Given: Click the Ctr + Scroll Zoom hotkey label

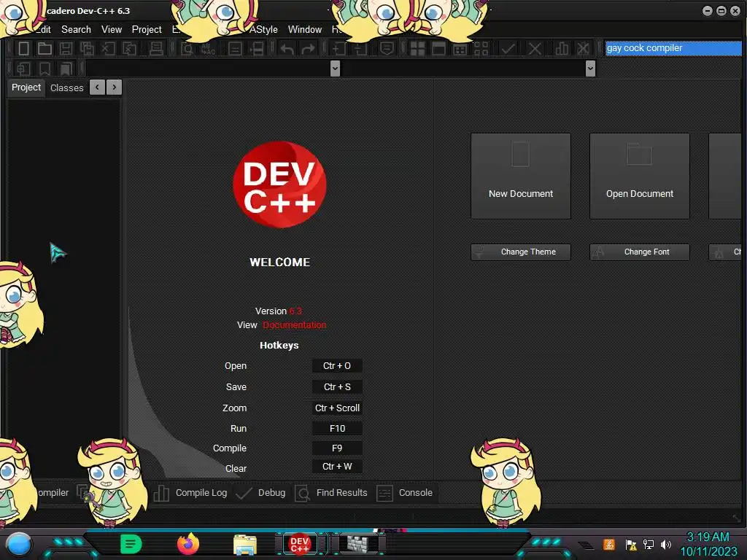Looking at the screenshot, I should point(337,408).
